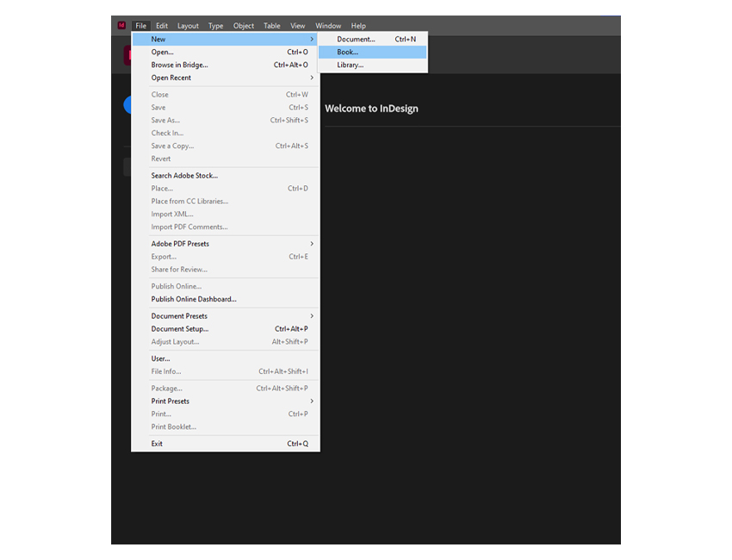Image resolution: width=732 pixels, height=560 pixels.
Task: Expand the Adobe PDF Presets submenu
Action: point(226,244)
